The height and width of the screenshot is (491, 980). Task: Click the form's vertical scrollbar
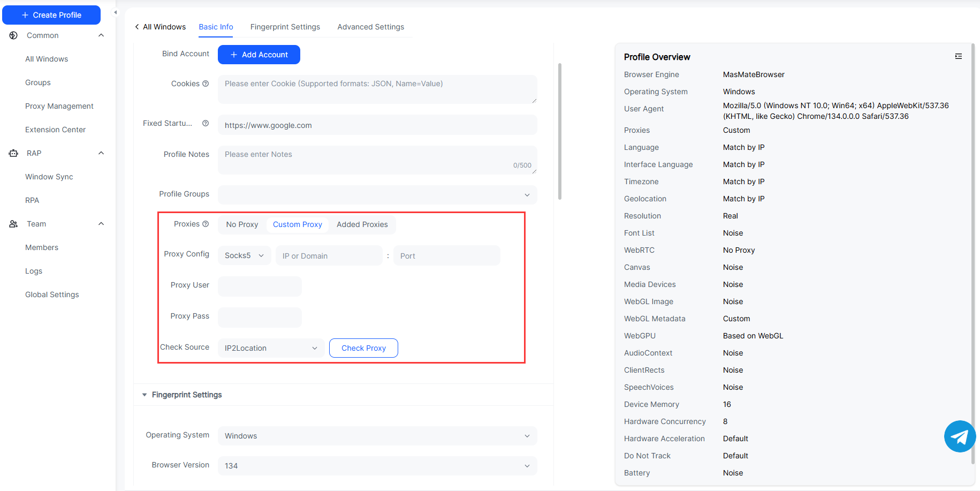coord(560,131)
